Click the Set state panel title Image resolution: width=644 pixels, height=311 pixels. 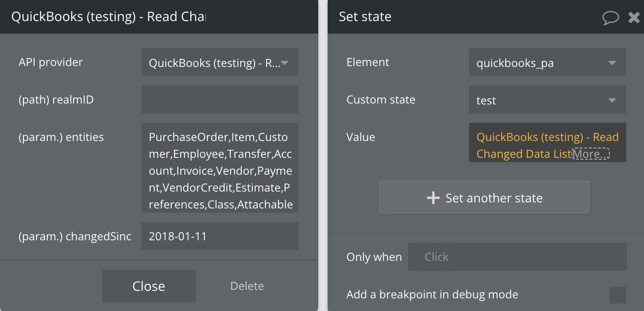pyautogui.click(x=365, y=17)
